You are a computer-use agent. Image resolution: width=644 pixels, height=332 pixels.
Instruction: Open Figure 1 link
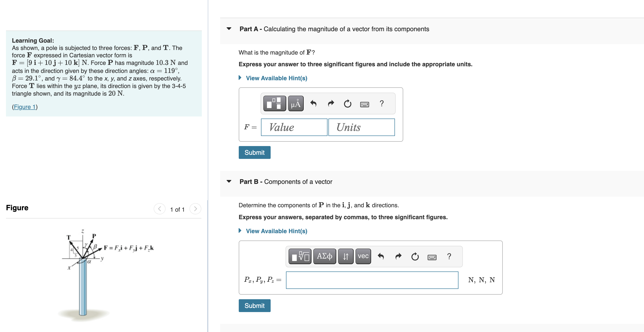pyautogui.click(x=25, y=107)
